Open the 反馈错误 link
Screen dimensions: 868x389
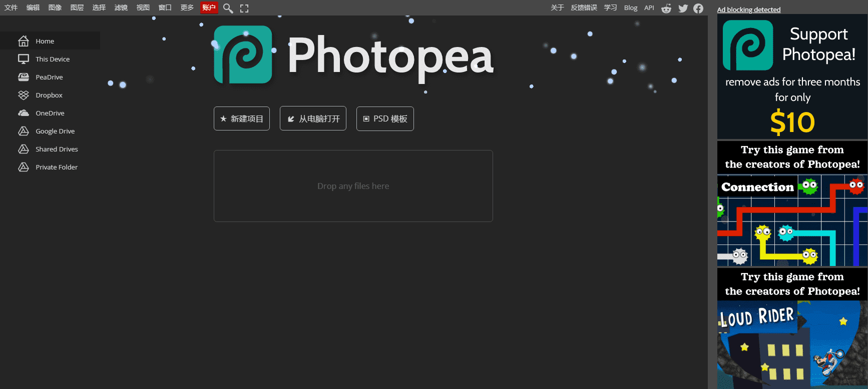pyautogui.click(x=584, y=7)
